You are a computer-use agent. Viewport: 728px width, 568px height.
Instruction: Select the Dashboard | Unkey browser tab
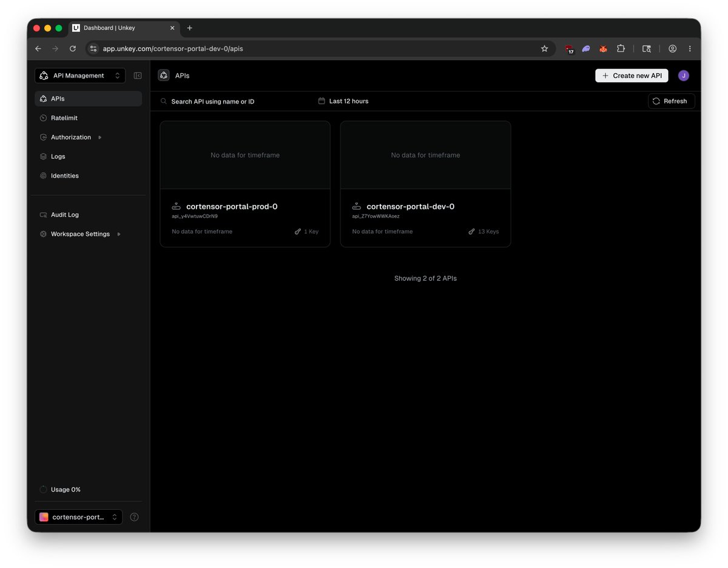pyautogui.click(x=124, y=28)
